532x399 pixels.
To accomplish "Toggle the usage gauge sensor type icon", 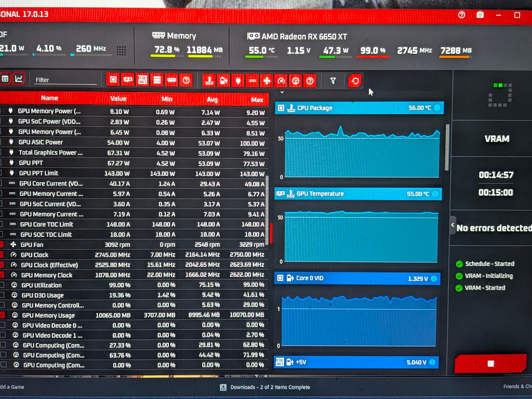I will [x=296, y=81].
